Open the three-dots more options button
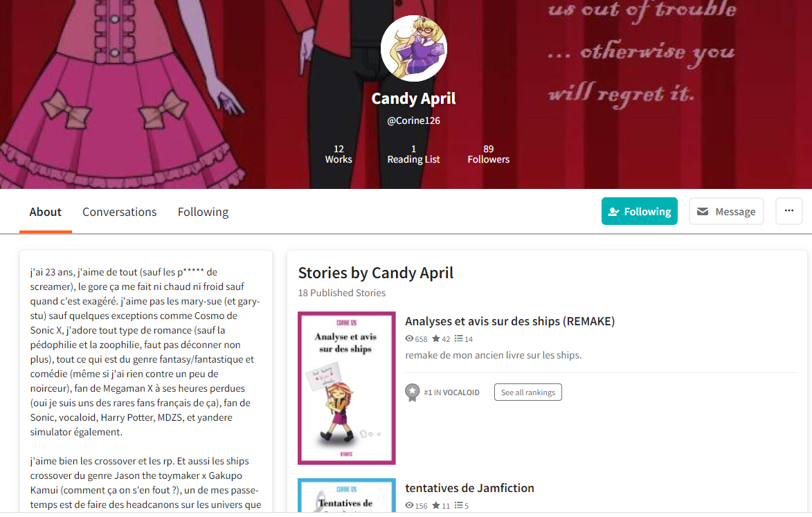 click(788, 211)
